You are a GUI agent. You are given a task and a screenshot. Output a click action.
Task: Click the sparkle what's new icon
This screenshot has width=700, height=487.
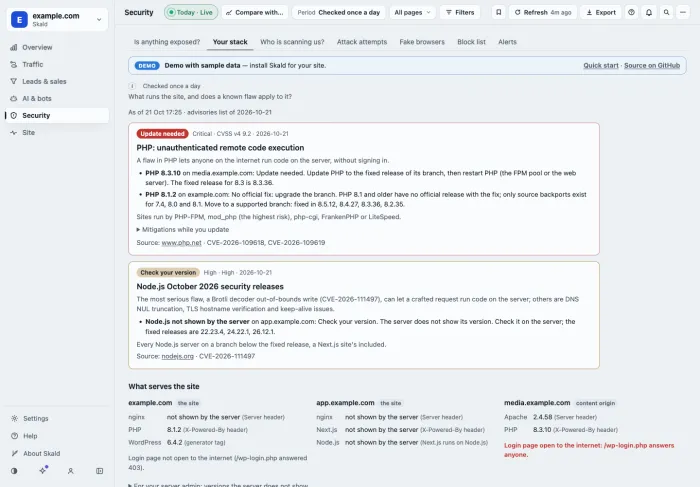(43, 470)
